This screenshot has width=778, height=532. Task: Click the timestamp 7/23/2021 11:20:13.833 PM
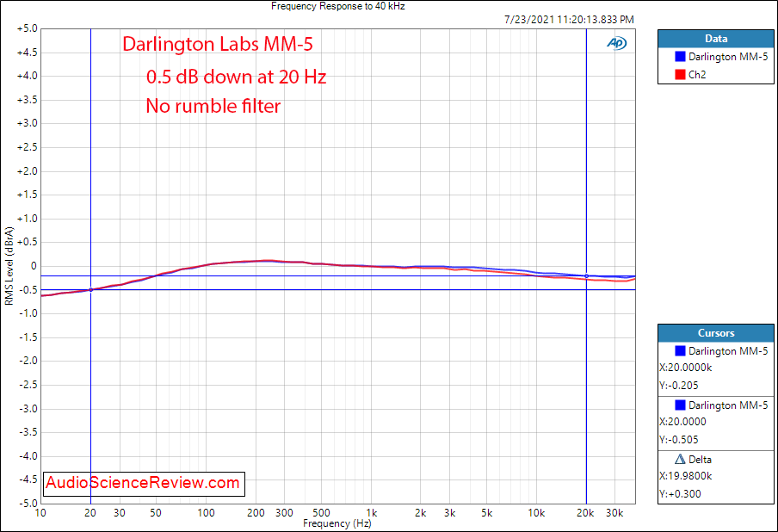[x=569, y=20]
